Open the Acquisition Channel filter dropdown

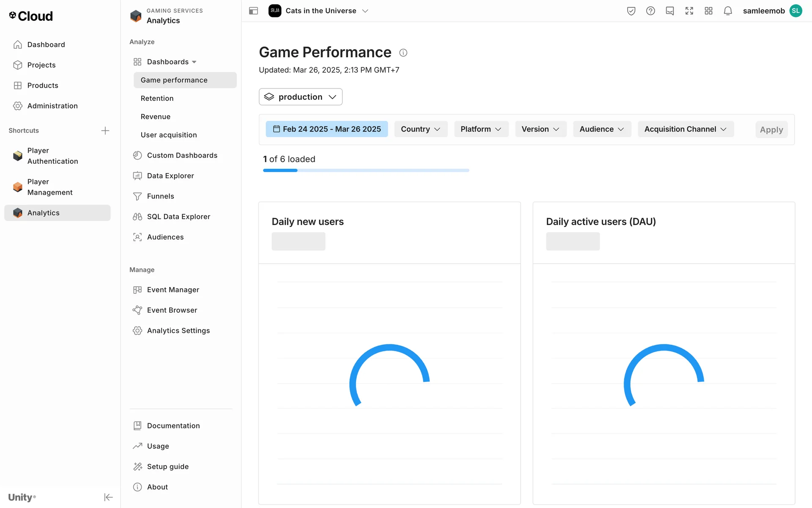685,129
